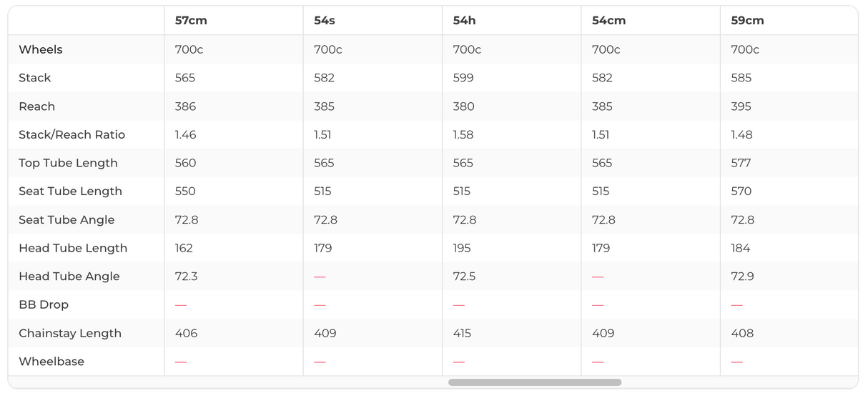Click the Wheelbase row label
The image size is (868, 398).
(51, 362)
